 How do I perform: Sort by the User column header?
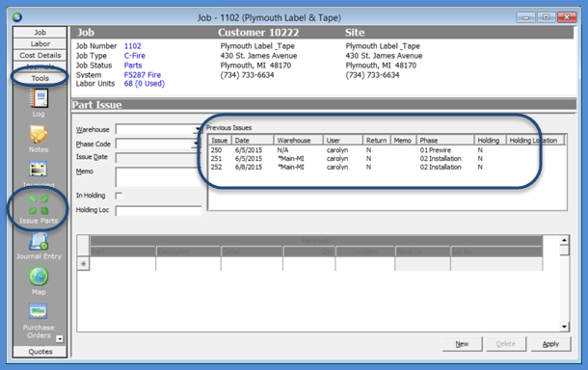tap(343, 141)
